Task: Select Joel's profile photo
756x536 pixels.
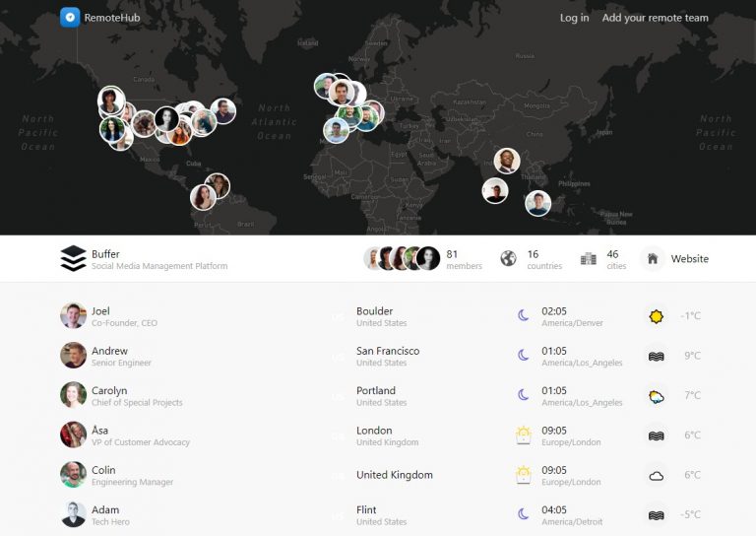Action: (73, 315)
